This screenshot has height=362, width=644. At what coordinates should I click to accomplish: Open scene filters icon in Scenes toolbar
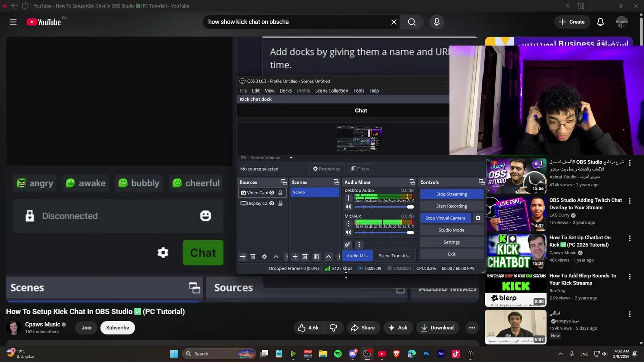tap(316, 257)
